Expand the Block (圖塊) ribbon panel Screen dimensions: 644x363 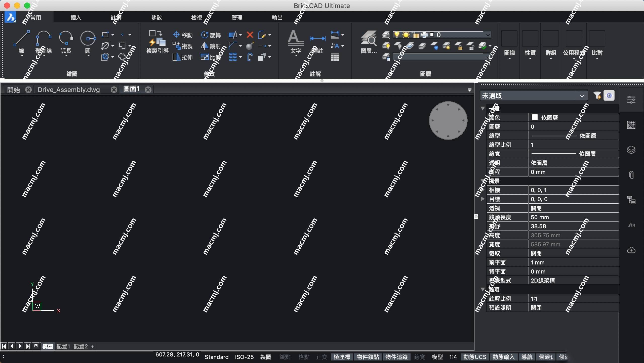click(509, 45)
